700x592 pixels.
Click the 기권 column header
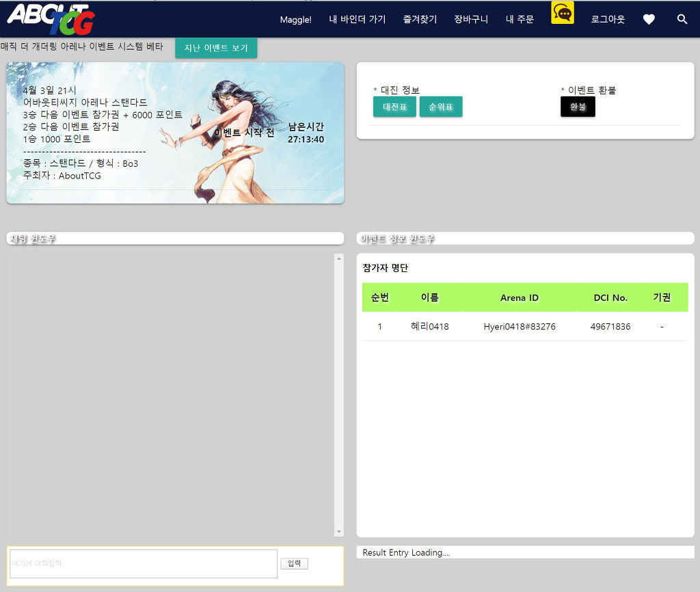tap(662, 297)
